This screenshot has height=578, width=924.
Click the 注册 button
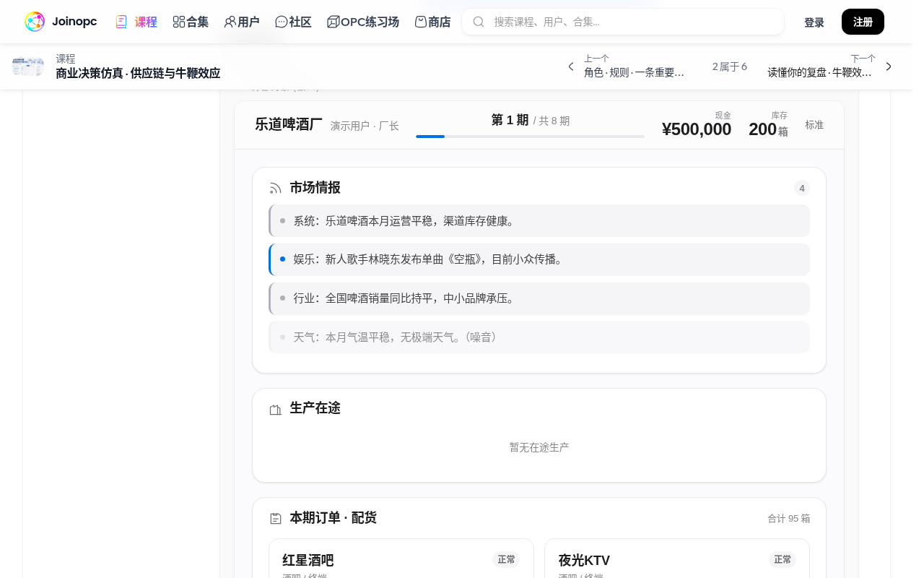point(863,22)
